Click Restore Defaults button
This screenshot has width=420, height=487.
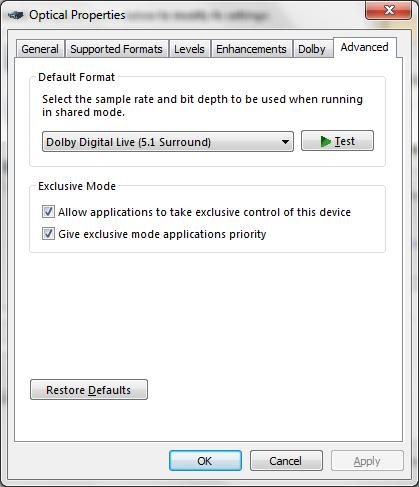point(89,390)
